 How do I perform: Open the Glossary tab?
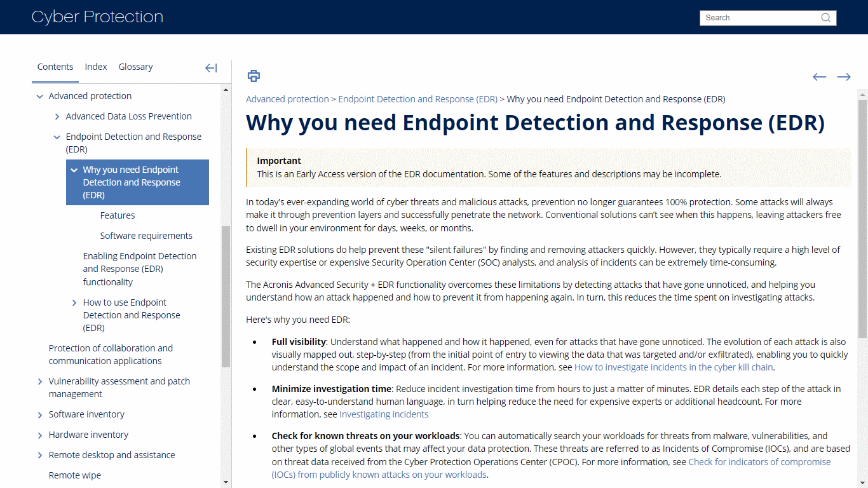pos(135,67)
